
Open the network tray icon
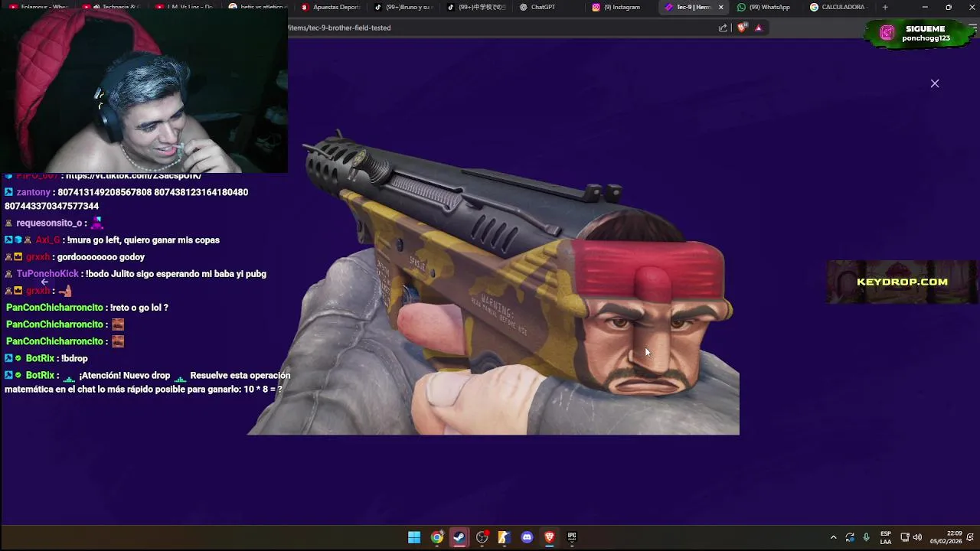click(x=904, y=537)
